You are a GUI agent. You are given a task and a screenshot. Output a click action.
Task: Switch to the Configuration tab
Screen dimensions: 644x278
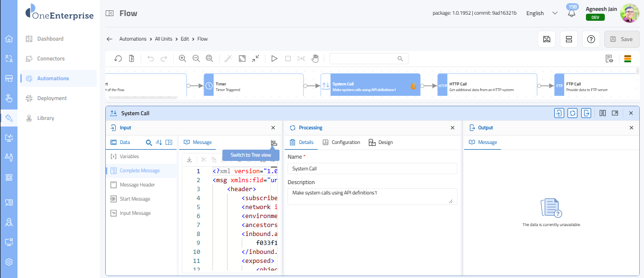click(341, 142)
